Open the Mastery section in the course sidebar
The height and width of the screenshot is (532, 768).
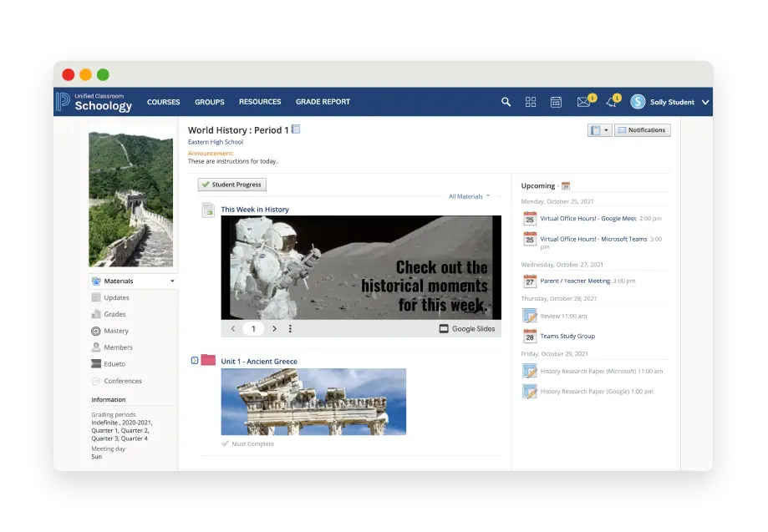tap(115, 331)
